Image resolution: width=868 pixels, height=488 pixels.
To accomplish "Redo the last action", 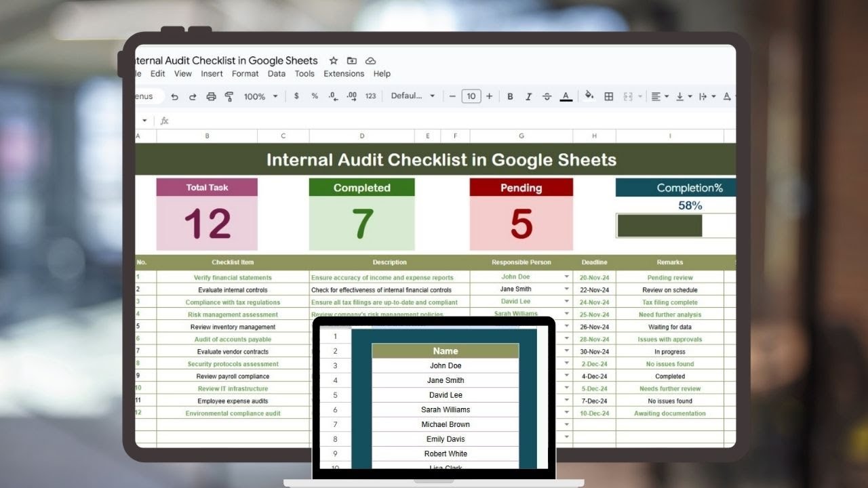I will point(193,96).
